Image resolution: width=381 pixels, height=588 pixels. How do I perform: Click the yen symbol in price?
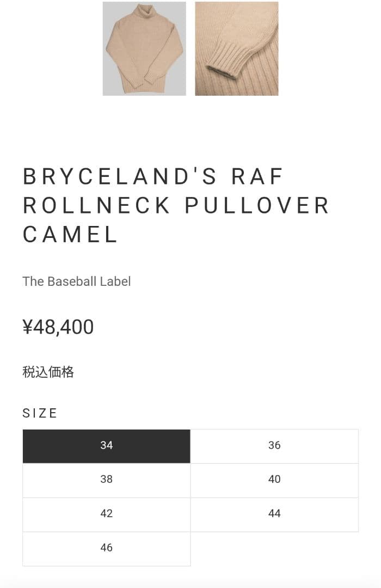[28, 327]
